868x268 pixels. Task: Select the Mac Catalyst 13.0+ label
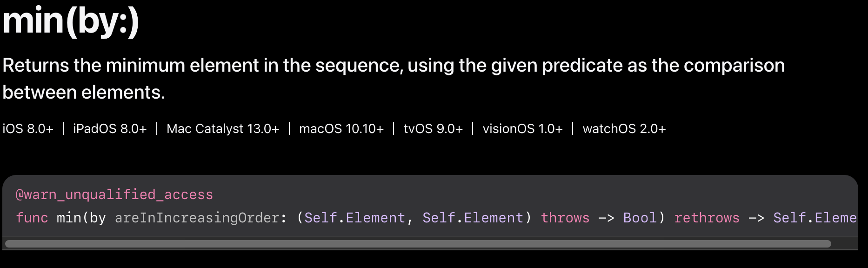click(x=223, y=129)
